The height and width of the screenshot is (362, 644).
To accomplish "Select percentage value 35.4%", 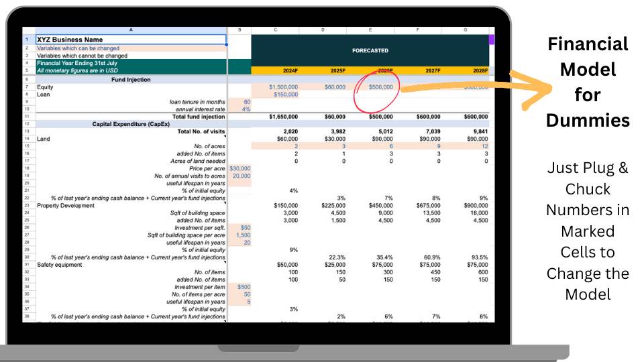I will (x=385, y=257).
